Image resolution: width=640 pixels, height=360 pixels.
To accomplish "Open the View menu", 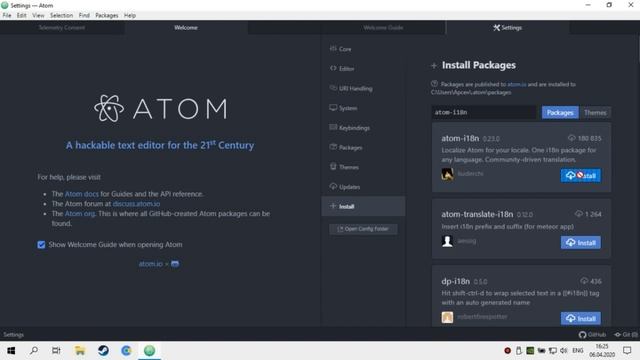I will [x=38, y=16].
